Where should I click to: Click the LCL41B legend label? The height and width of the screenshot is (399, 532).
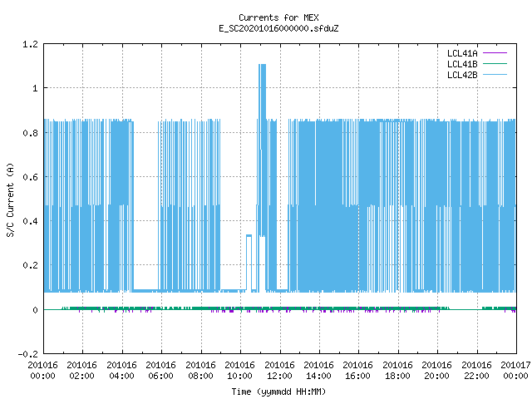point(462,64)
